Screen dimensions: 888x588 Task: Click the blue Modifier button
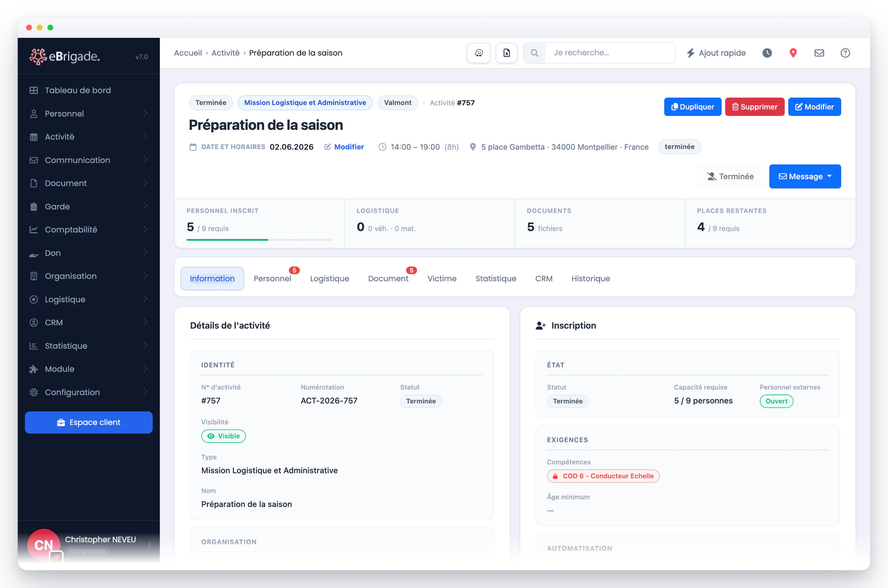[x=814, y=107]
